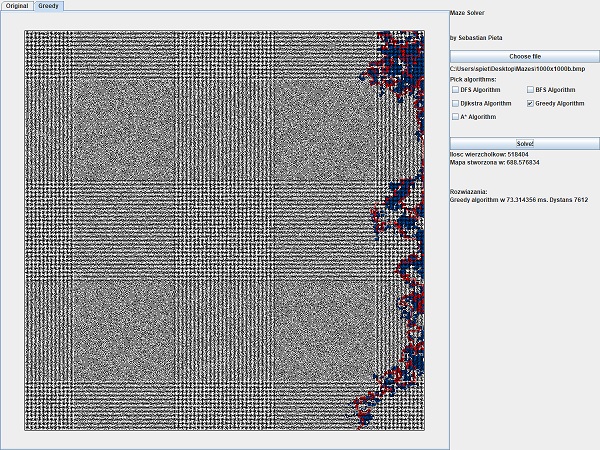Image resolution: width=600 pixels, height=450 pixels.
Task: Click the 'Mapa stworzona w' map creation time
Action: coord(495,162)
